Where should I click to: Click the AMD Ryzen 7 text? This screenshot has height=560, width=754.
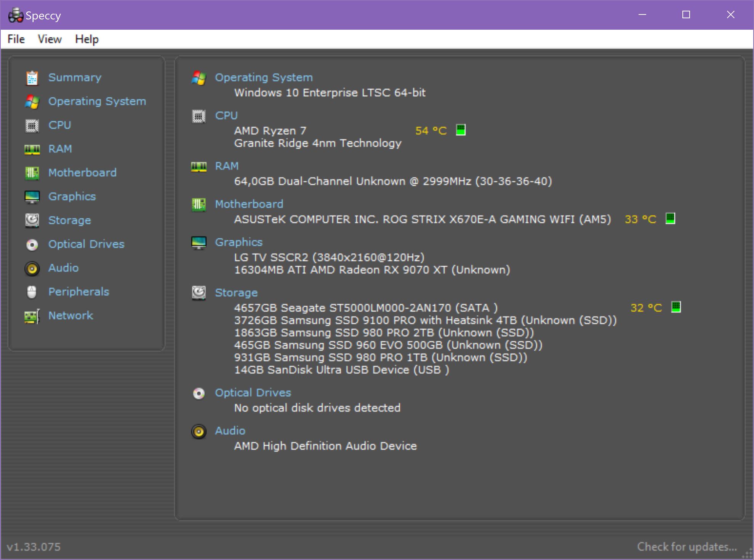pos(270,131)
